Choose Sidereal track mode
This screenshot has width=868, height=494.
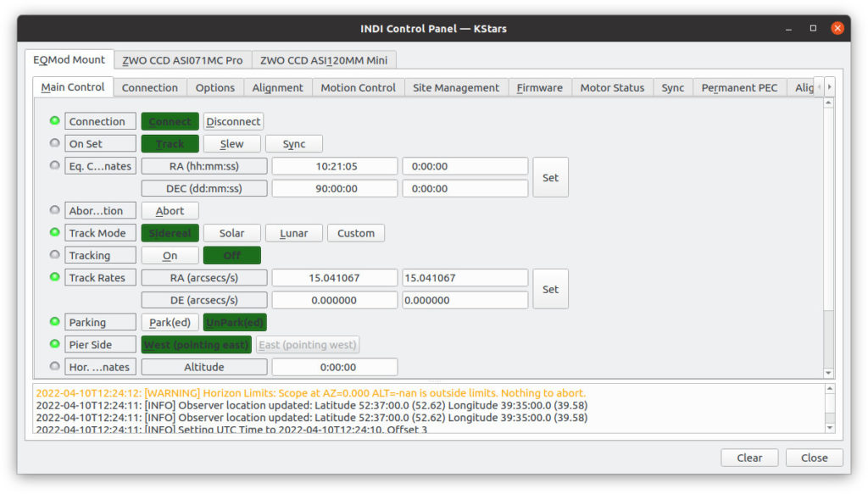pyautogui.click(x=170, y=233)
